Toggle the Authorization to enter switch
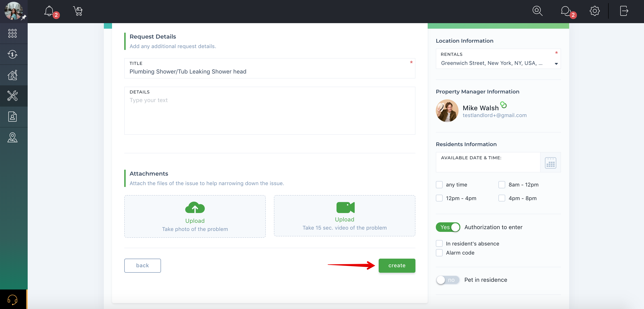The width and height of the screenshot is (644, 309). click(448, 227)
